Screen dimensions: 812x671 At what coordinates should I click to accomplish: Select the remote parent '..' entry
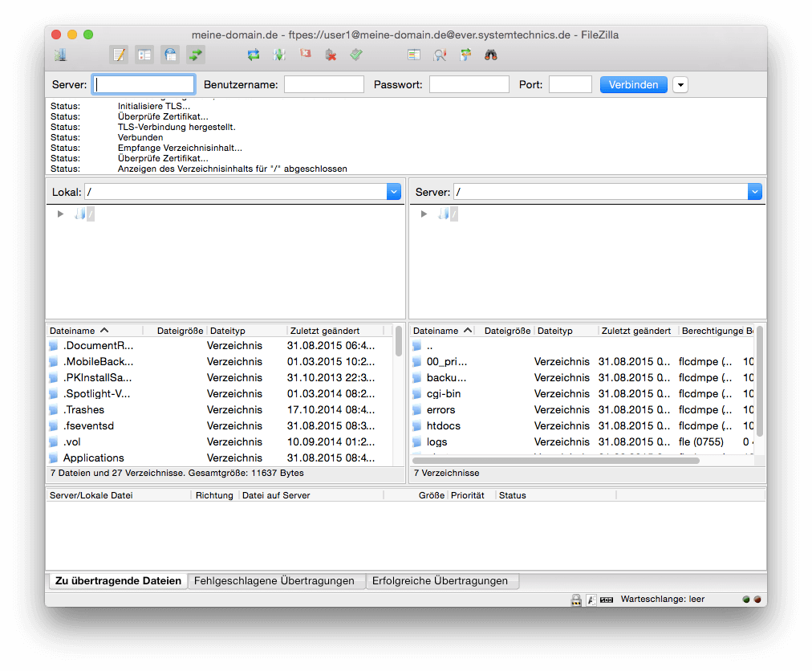[582, 346]
